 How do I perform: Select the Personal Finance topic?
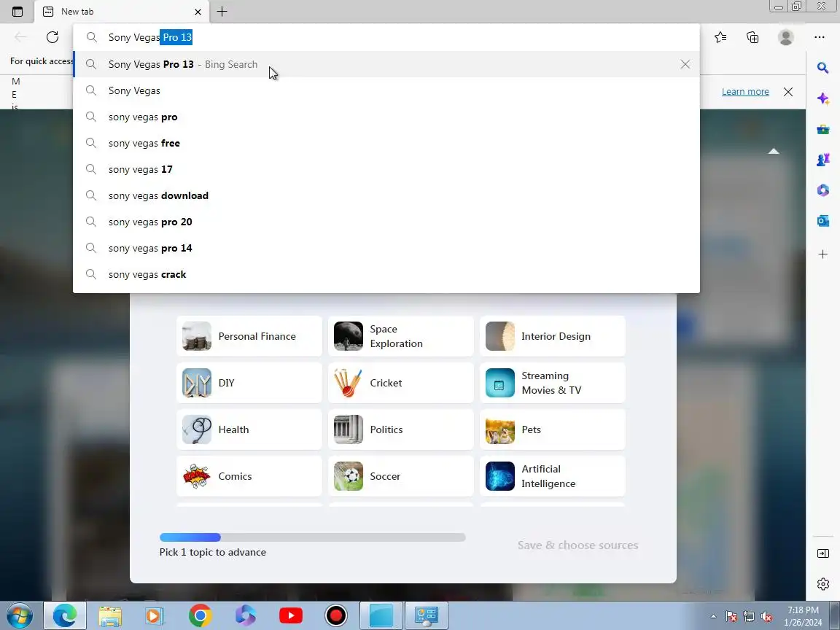point(249,336)
